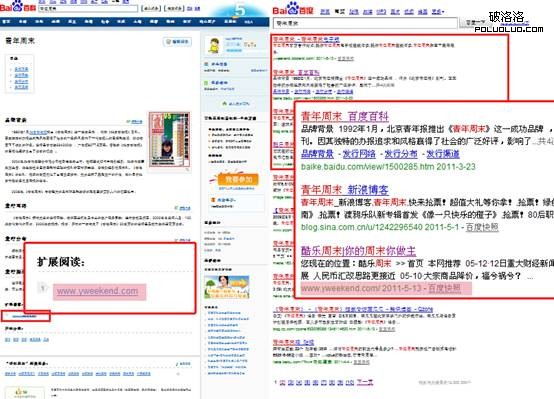
Task: Click the reference number icon beside www.yweekend.com
Action: click(x=43, y=288)
